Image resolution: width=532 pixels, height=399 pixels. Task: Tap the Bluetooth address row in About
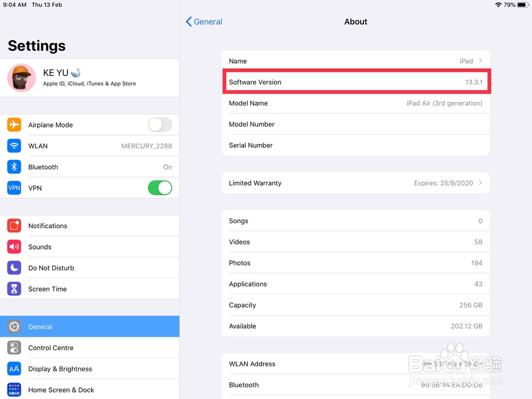click(x=356, y=385)
